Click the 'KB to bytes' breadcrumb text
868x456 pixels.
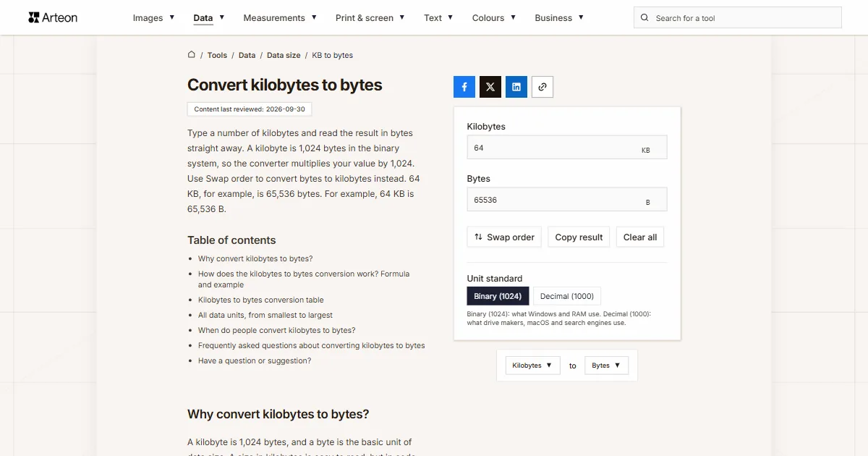pyautogui.click(x=333, y=55)
